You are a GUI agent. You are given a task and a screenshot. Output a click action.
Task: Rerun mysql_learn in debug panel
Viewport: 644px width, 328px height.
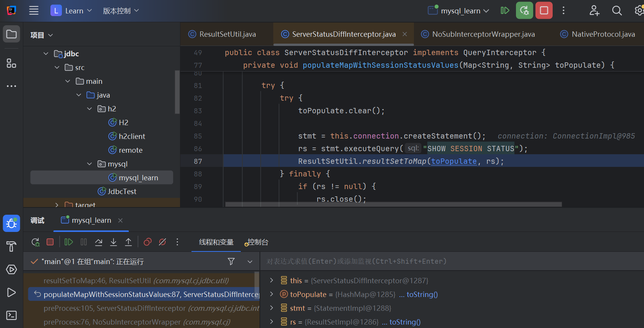[36, 242]
